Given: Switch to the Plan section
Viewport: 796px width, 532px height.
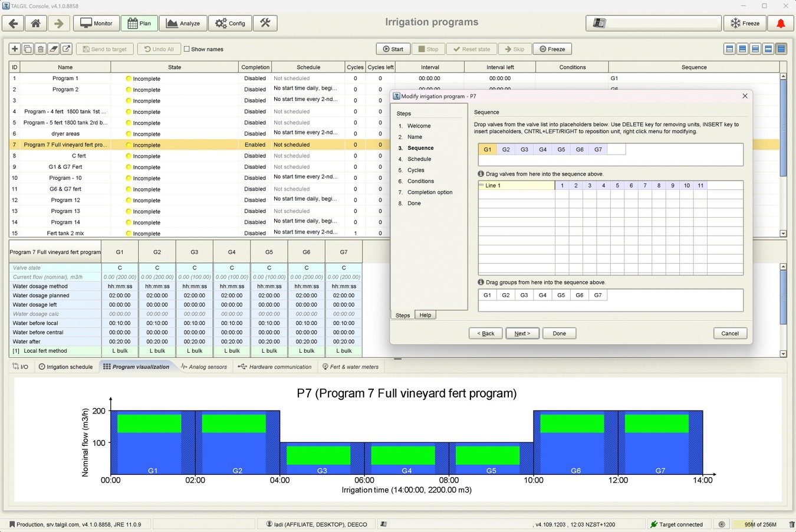Looking at the screenshot, I should (139, 24).
